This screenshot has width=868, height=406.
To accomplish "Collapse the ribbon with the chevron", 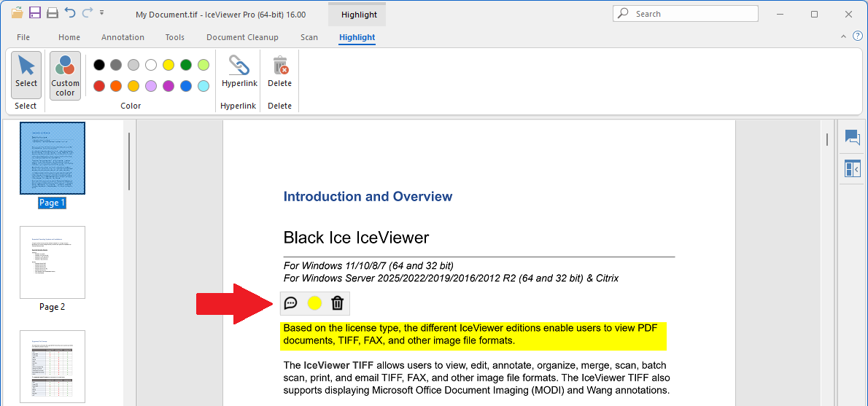I will (844, 36).
